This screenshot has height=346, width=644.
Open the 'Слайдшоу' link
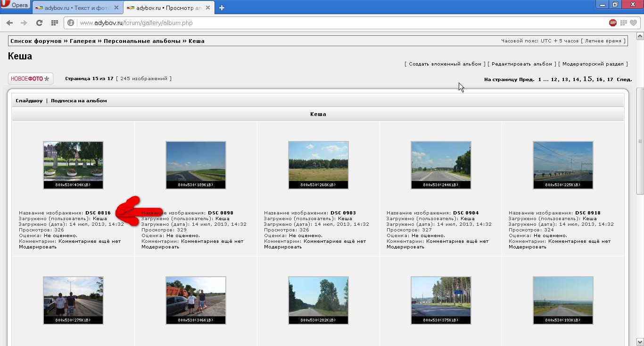(x=29, y=100)
